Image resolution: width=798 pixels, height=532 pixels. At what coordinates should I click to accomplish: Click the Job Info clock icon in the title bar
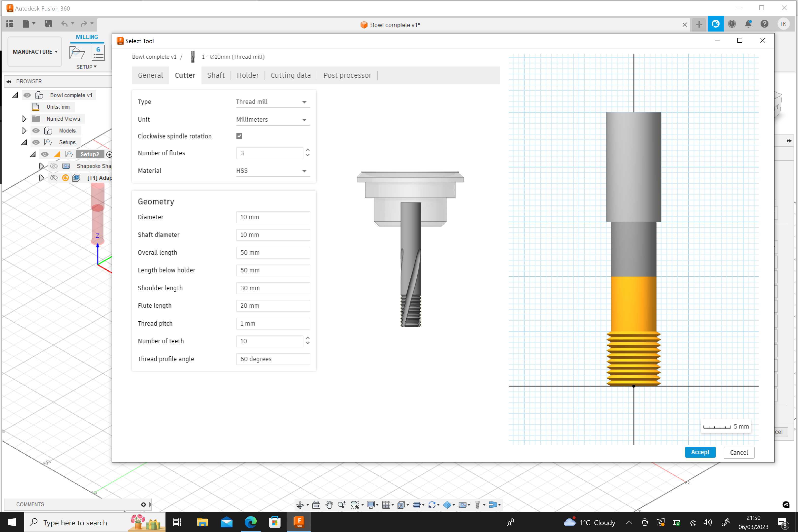point(732,24)
